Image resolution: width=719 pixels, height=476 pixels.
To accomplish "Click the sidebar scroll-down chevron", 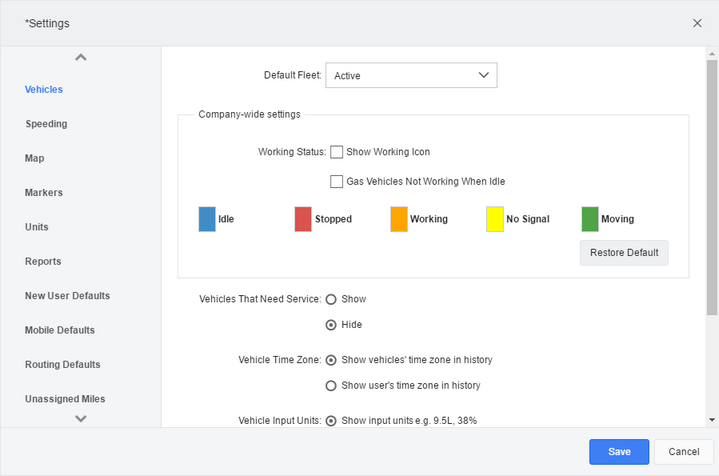I will coord(81,418).
